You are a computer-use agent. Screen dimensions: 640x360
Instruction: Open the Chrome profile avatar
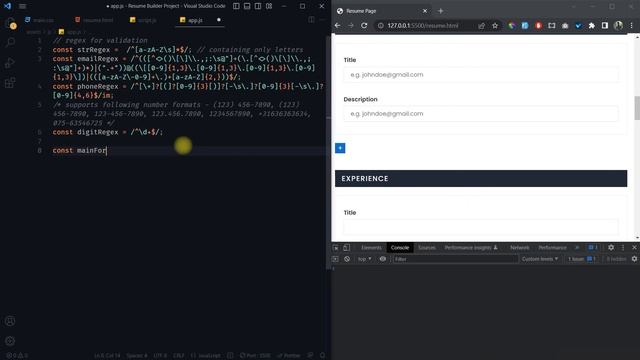pyautogui.click(x=618, y=25)
